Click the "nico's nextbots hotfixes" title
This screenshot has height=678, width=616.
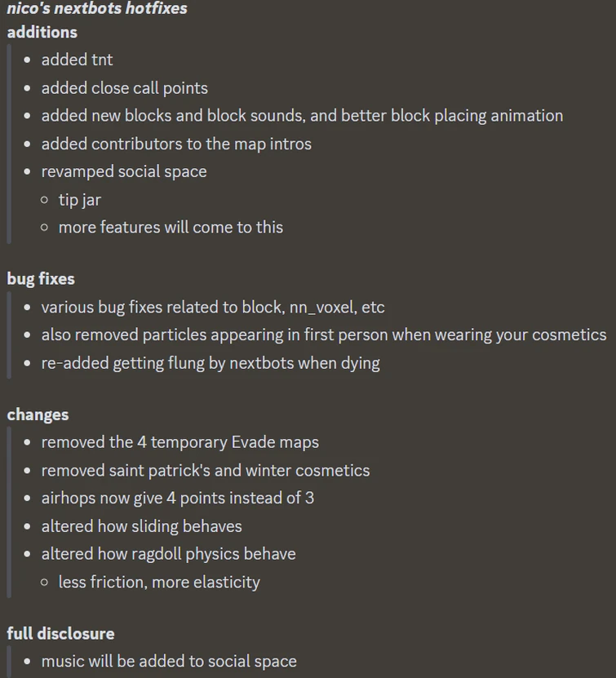(97, 9)
